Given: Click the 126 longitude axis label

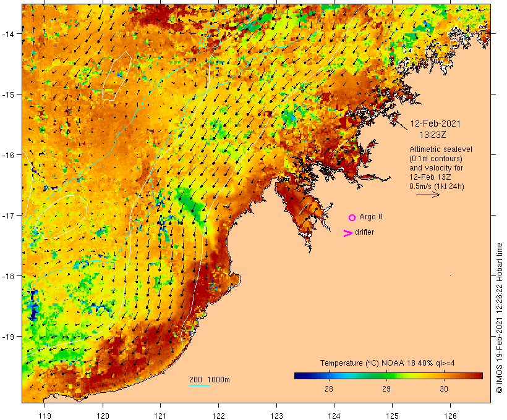Looking at the screenshot, I should 450,416.
